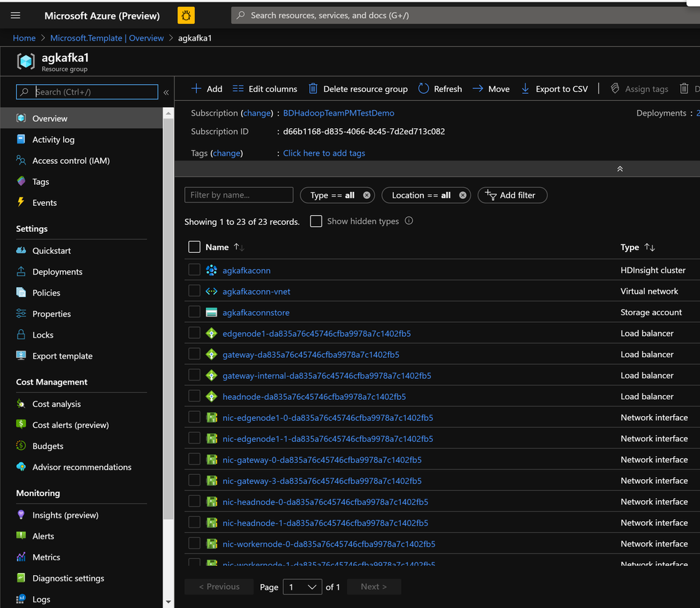Click the Budgets icon
This screenshot has width=700, height=608.
(21, 445)
